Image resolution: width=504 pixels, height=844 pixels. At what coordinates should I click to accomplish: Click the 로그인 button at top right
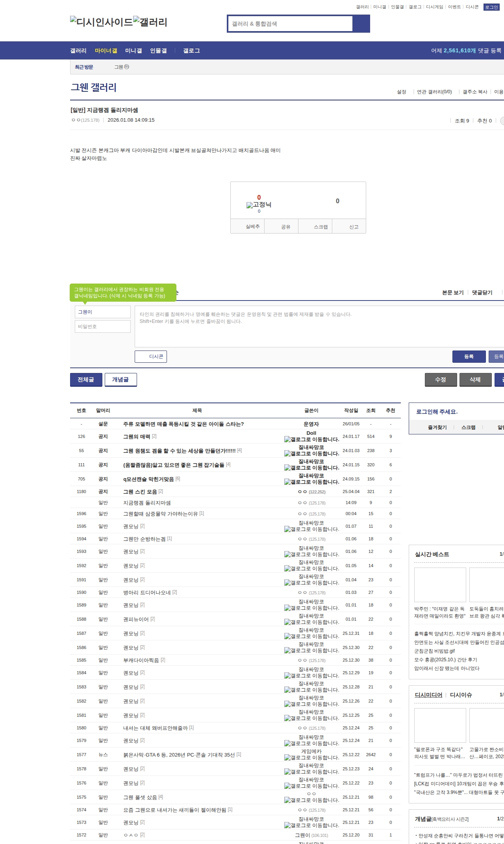pyautogui.click(x=491, y=7)
